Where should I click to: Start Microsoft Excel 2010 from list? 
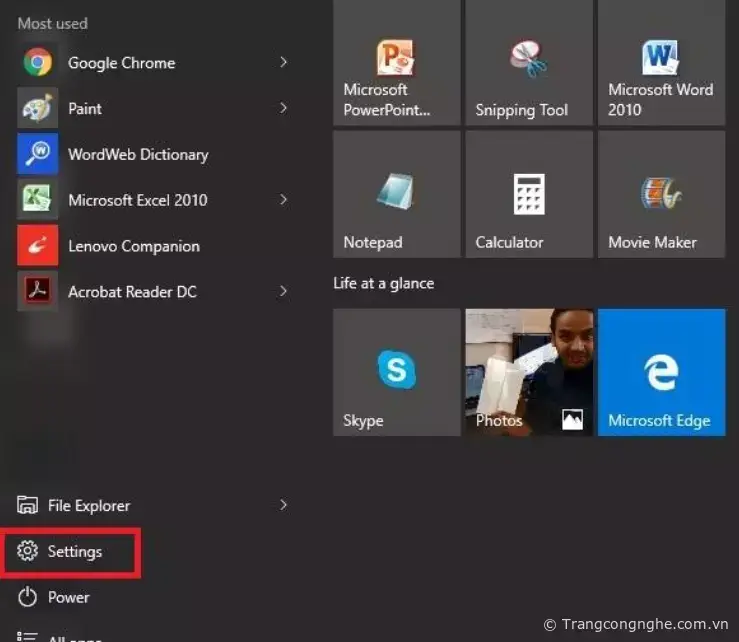pyautogui.click(x=137, y=200)
